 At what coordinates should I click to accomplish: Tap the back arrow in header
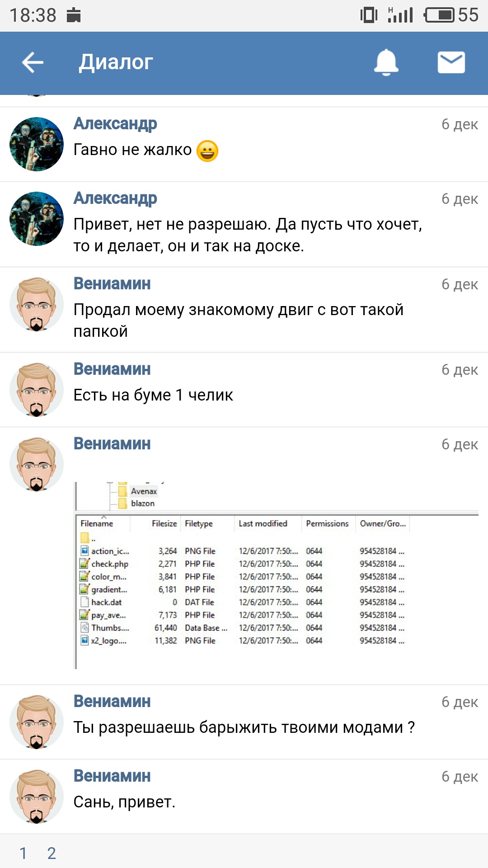pos(33,62)
